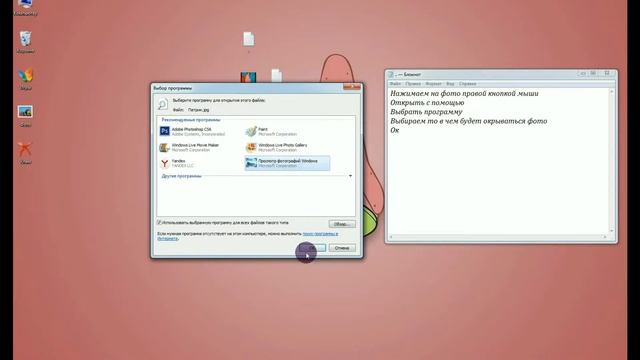This screenshot has height=360, width=640.
Task: Open the Справка menu in Notepad
Action: (468, 84)
